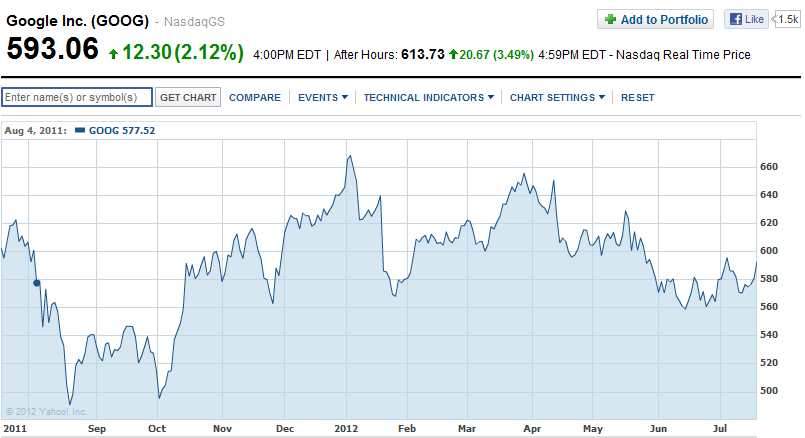
Task: Click the 600 y-axis value
Action: [x=769, y=251]
